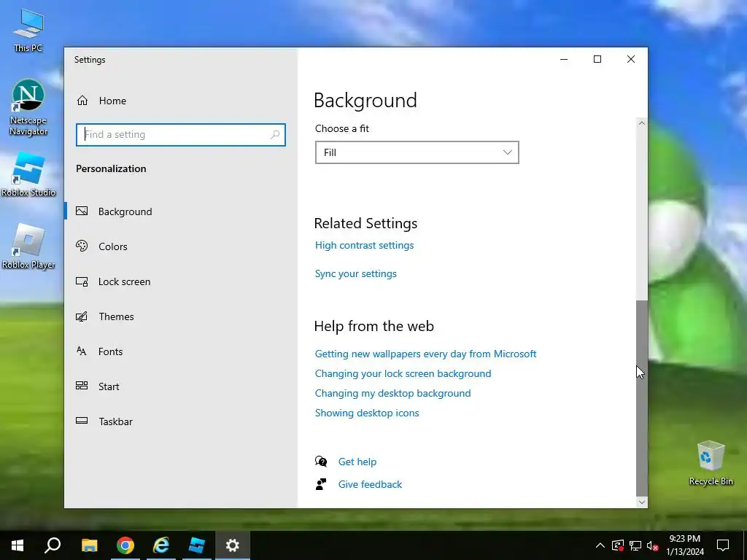Open Changing your lock screen background link
This screenshot has width=747, height=560.
[403, 373]
